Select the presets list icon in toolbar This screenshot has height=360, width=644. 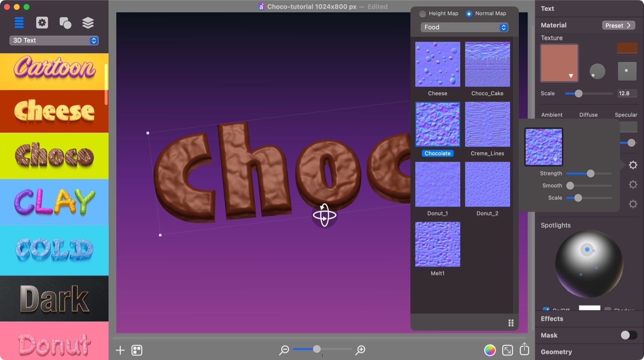pos(18,22)
